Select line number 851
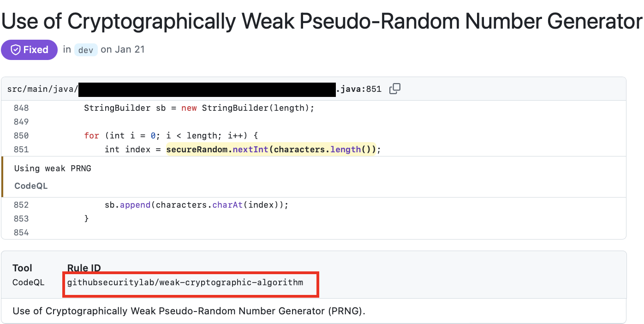Screen dimensions: 644x324 coord(21,150)
